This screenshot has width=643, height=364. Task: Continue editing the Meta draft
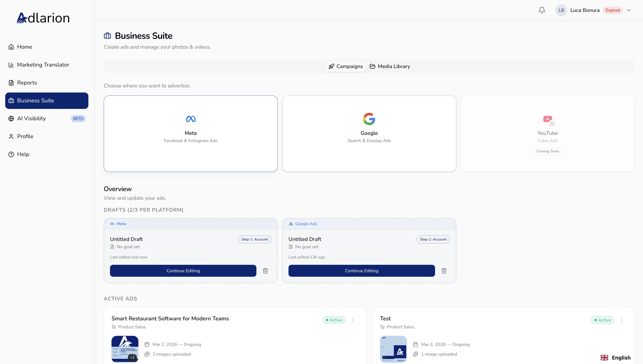(183, 271)
